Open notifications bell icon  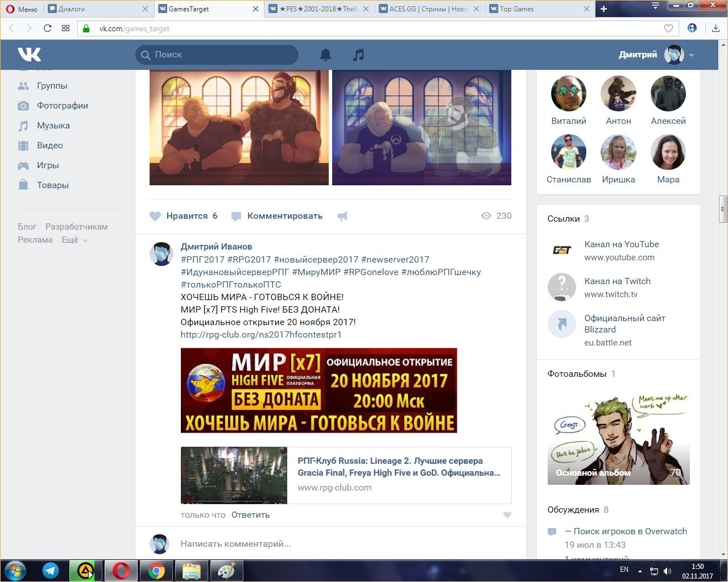(x=325, y=55)
